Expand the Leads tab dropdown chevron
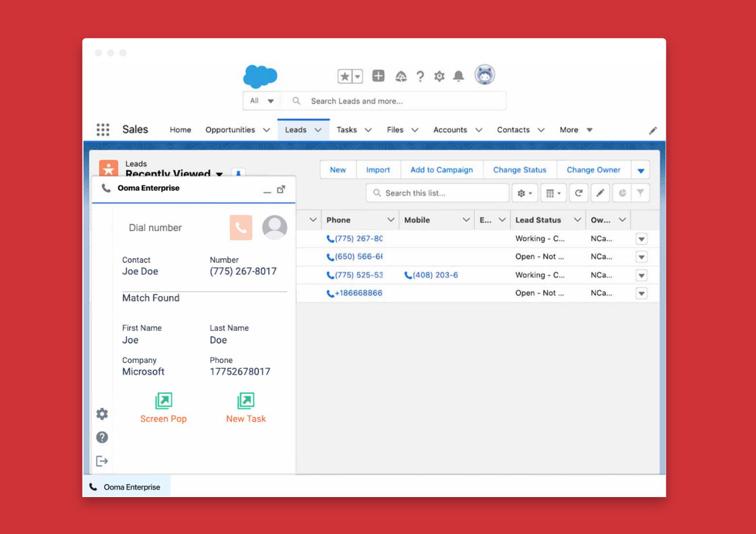This screenshot has height=534, width=756. coord(318,130)
